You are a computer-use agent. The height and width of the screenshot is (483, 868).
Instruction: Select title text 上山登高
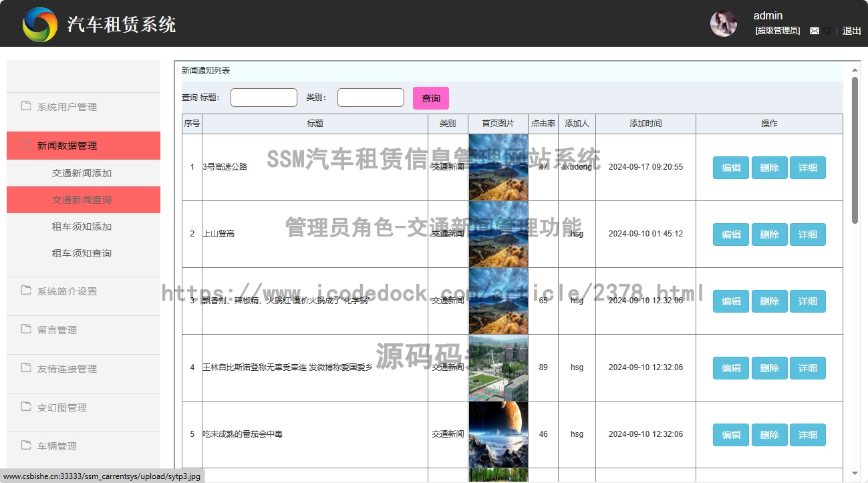point(219,234)
